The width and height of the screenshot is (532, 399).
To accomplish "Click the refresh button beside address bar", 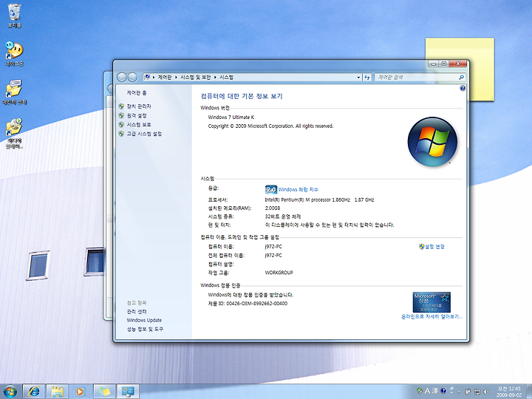I will coord(367,78).
